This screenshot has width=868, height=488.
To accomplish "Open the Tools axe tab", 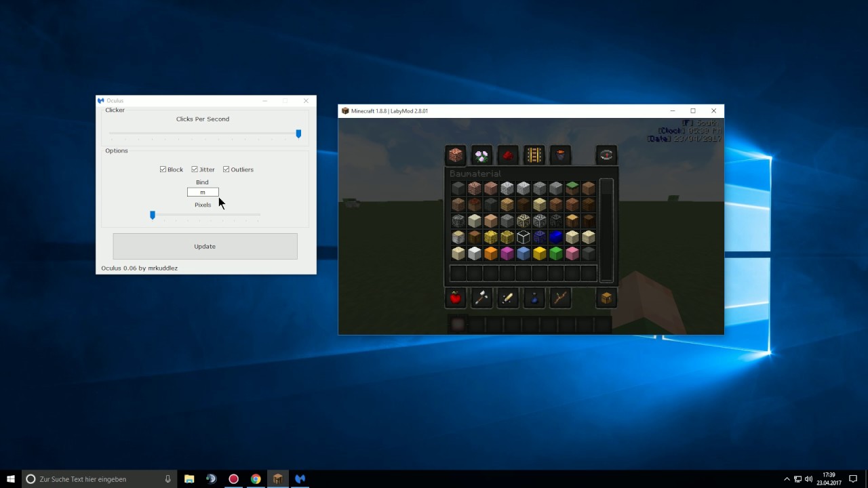I will coord(481,298).
